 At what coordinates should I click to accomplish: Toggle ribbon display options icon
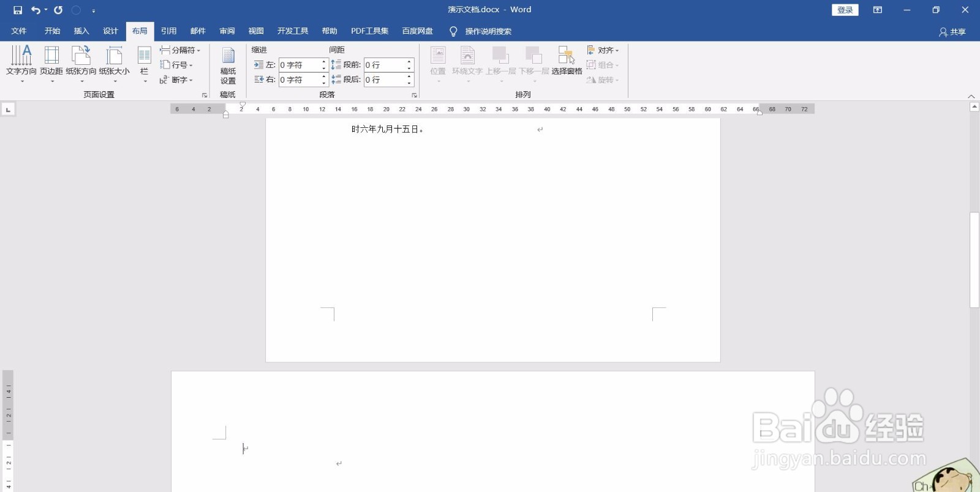(878, 10)
